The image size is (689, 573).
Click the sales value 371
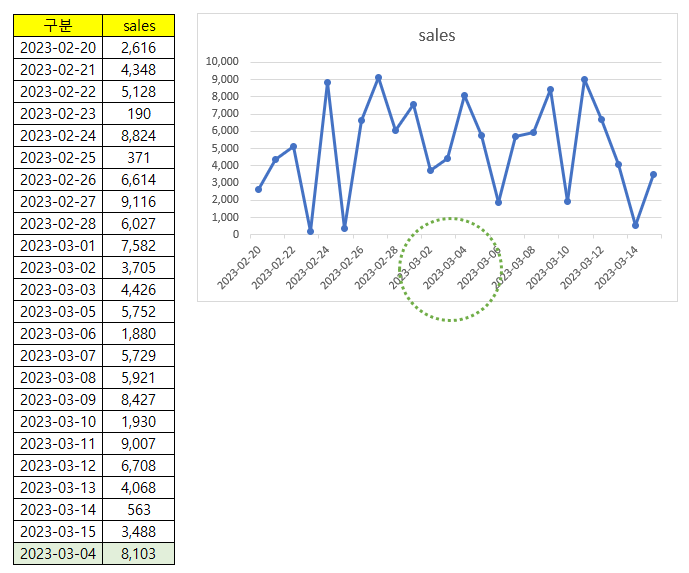(138, 157)
